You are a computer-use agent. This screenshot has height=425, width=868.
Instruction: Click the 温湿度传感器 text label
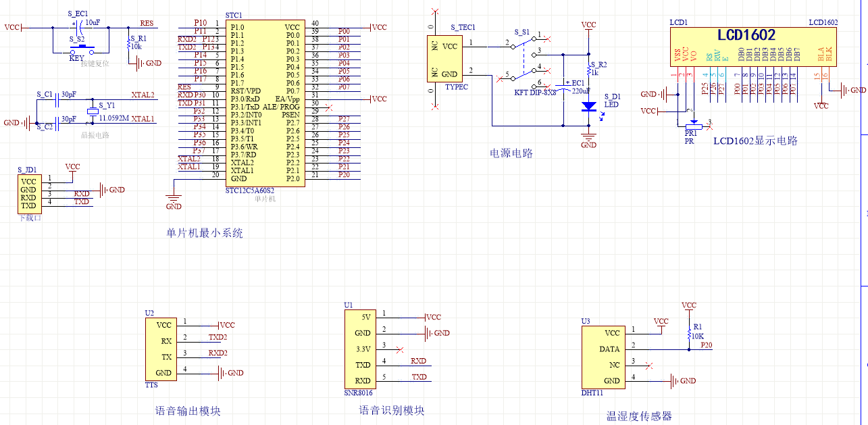pos(639,416)
